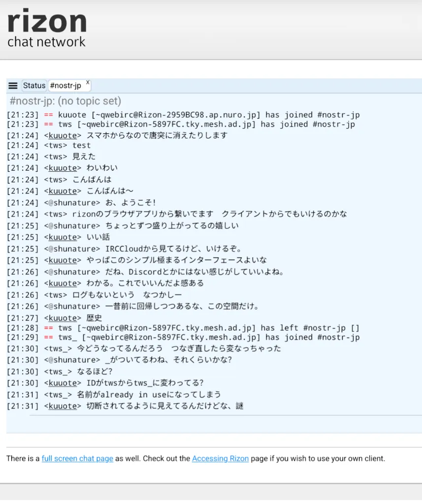Select kuuote's nick beside "わかる。これでいいんだよ感ある"
The width and height of the screenshot is (422, 504).
pos(63,284)
